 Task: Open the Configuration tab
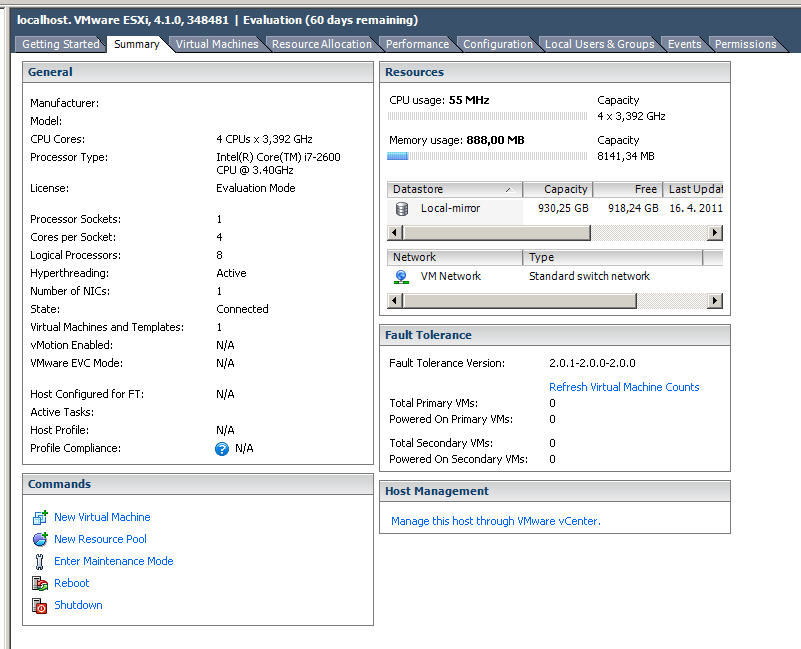coord(497,44)
